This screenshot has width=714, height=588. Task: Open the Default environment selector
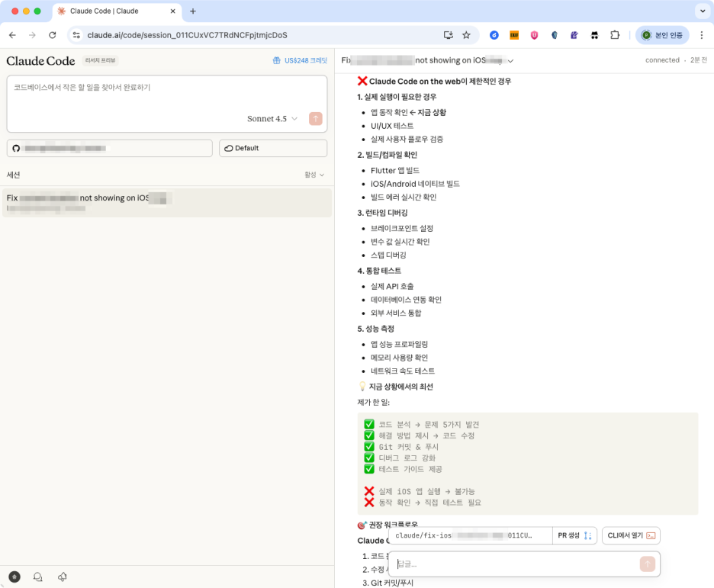(x=273, y=148)
